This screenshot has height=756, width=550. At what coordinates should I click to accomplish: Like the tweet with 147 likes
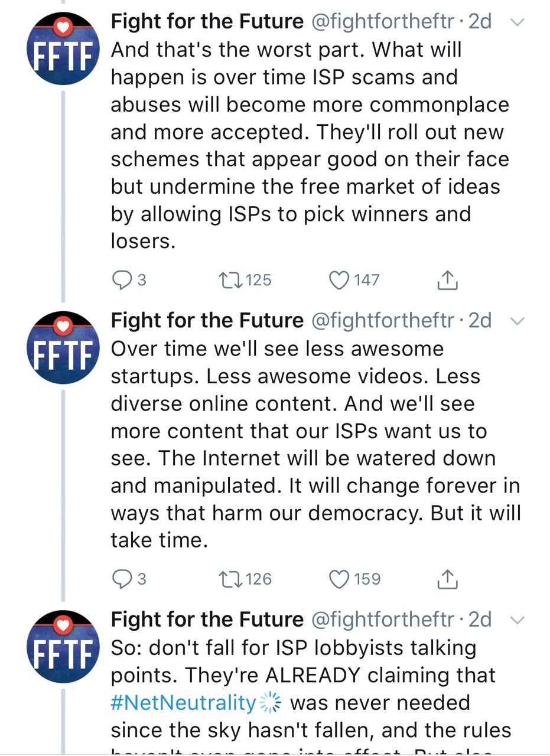(339, 280)
